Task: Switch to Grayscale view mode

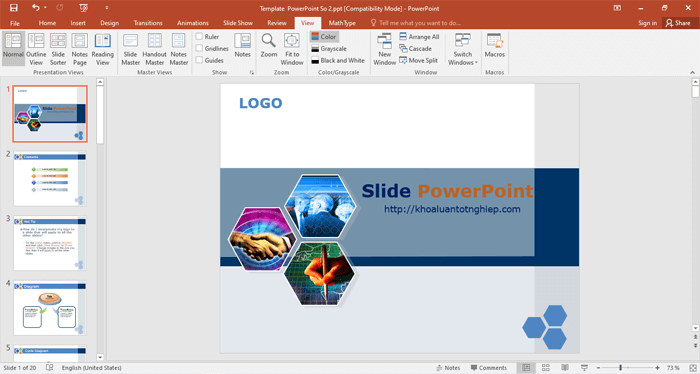Action: pyautogui.click(x=329, y=49)
